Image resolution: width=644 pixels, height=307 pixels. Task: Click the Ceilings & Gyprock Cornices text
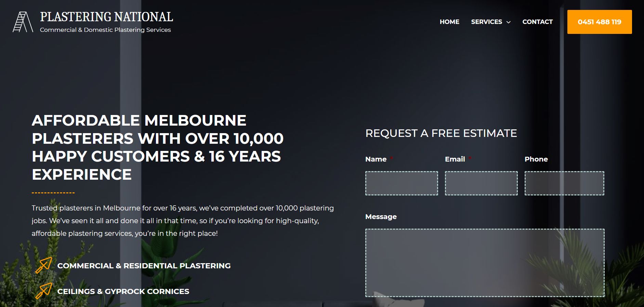123,291
